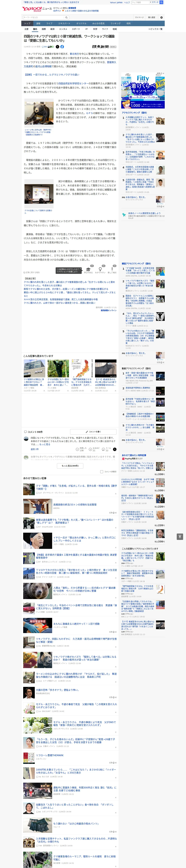
Task: Click the first commenter's avatar
Action: tap(26, 439)
